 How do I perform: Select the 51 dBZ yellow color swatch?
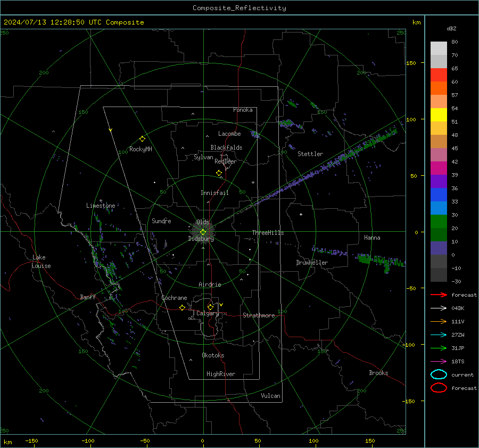pyautogui.click(x=439, y=115)
